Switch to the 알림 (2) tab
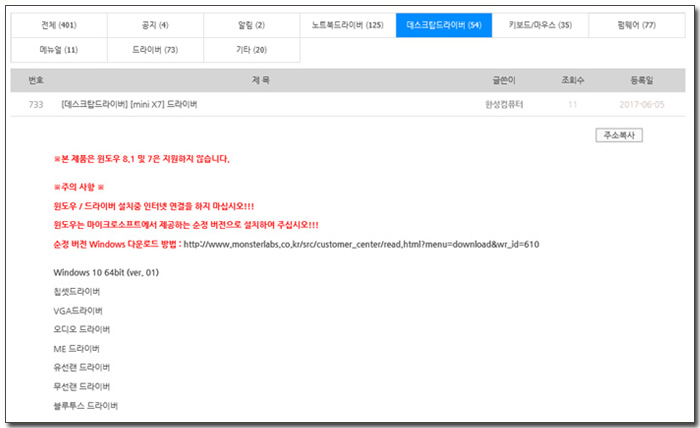The image size is (700, 428). coord(251,25)
